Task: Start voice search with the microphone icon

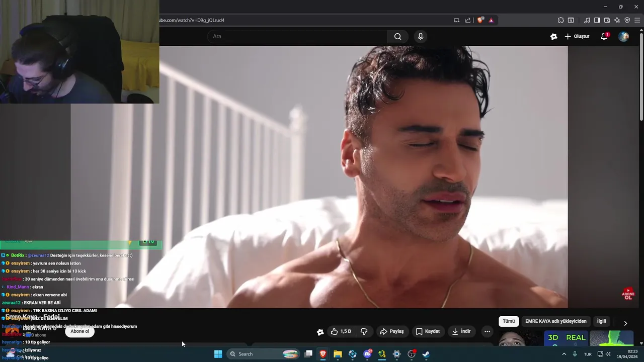Action: click(421, 36)
